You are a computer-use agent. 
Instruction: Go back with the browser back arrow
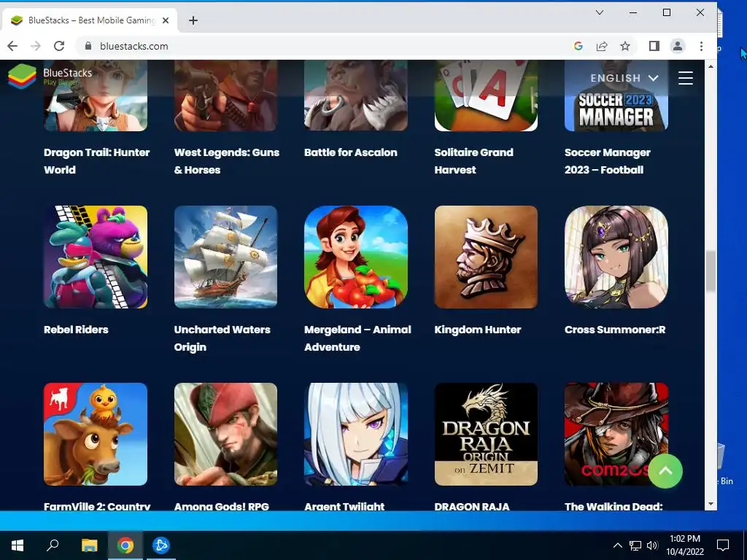(13, 46)
